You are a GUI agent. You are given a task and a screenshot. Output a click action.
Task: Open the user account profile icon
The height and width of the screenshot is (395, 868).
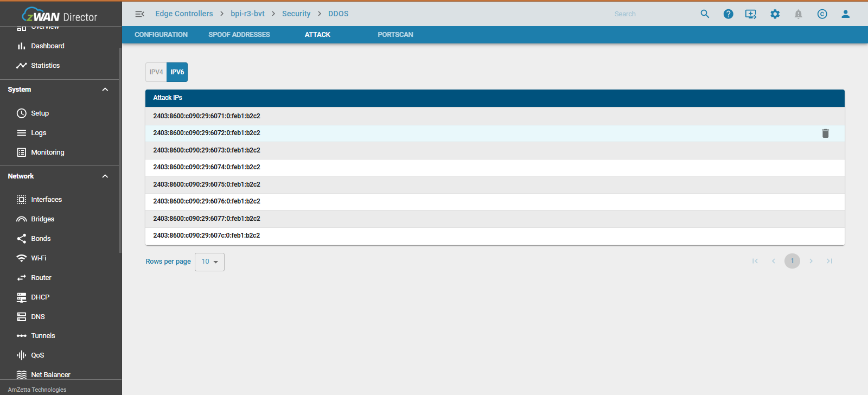coord(845,14)
